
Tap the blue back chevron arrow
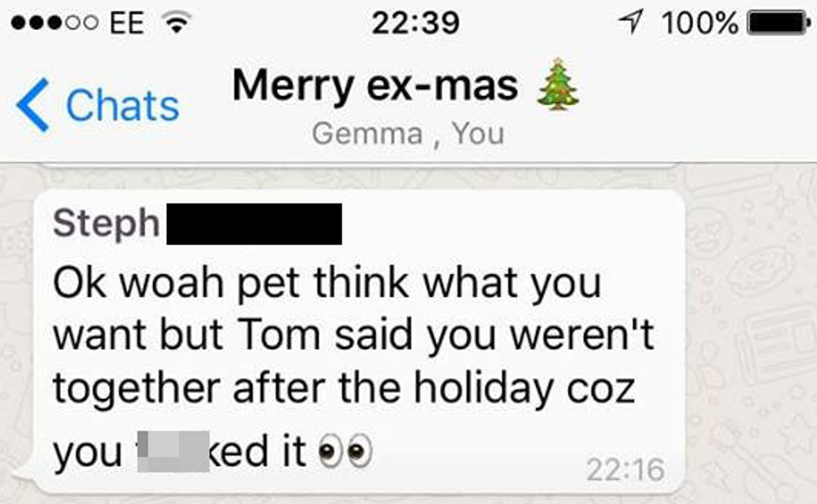[33, 105]
